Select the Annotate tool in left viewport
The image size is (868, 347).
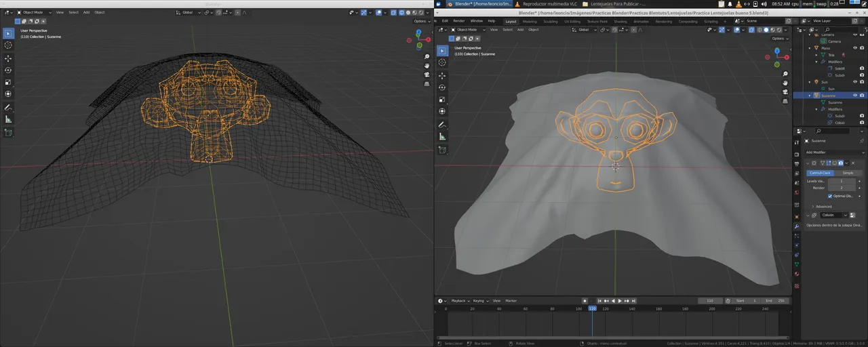(8, 108)
